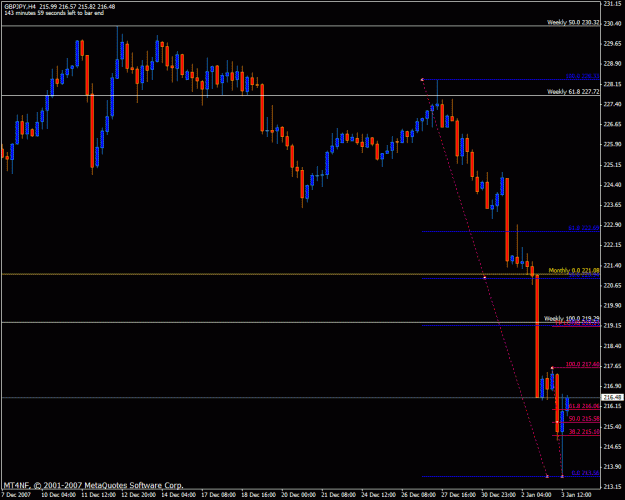Click the 229.65 price axis label
This screenshot has width=625, height=500.
point(613,43)
